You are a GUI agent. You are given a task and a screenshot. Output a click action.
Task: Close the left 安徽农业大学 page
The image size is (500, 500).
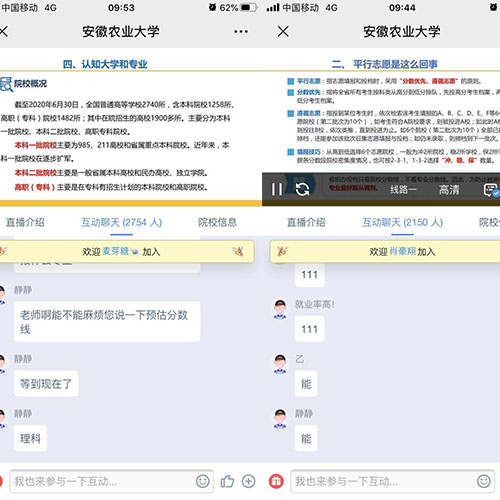[3, 32]
